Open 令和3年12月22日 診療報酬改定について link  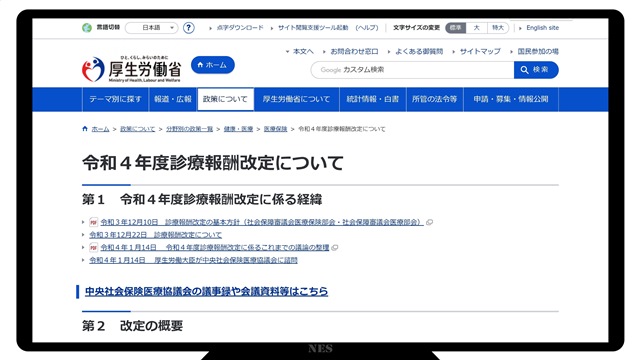point(156,235)
